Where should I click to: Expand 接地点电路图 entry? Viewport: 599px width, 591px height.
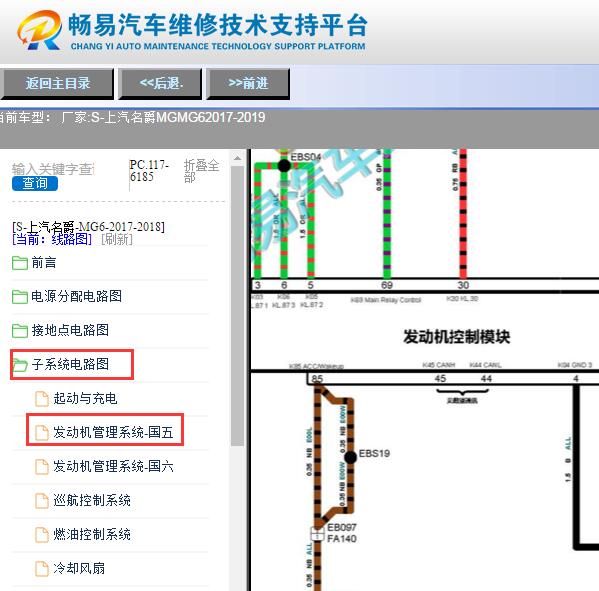point(70,330)
